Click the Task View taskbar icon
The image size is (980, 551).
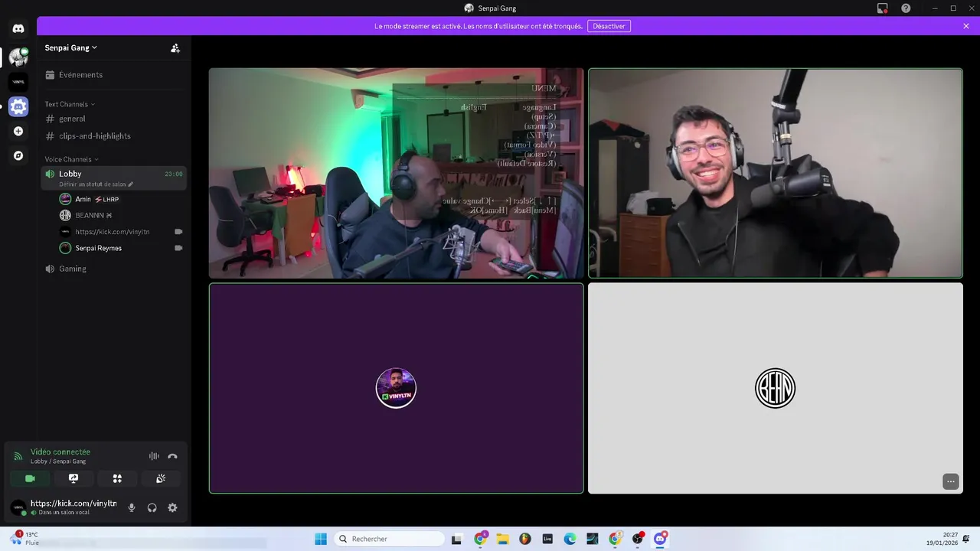(x=457, y=539)
